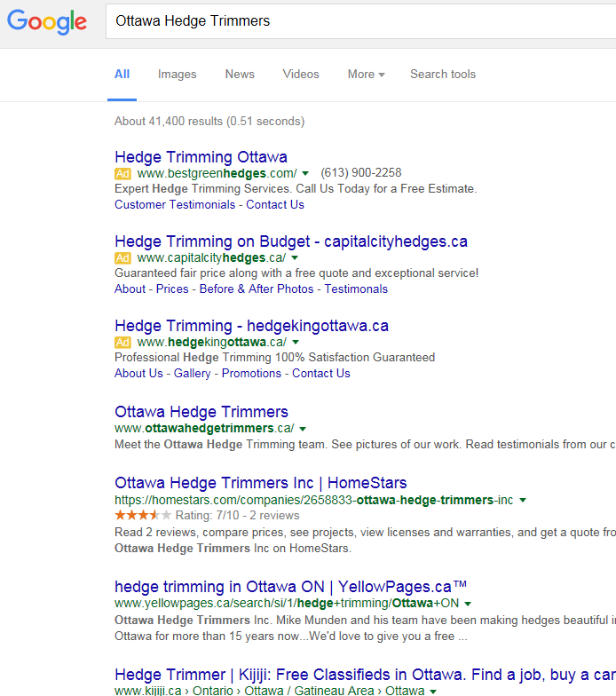616x696 pixels.
Task: Visit Before & After Photos sitelink
Action: click(257, 289)
